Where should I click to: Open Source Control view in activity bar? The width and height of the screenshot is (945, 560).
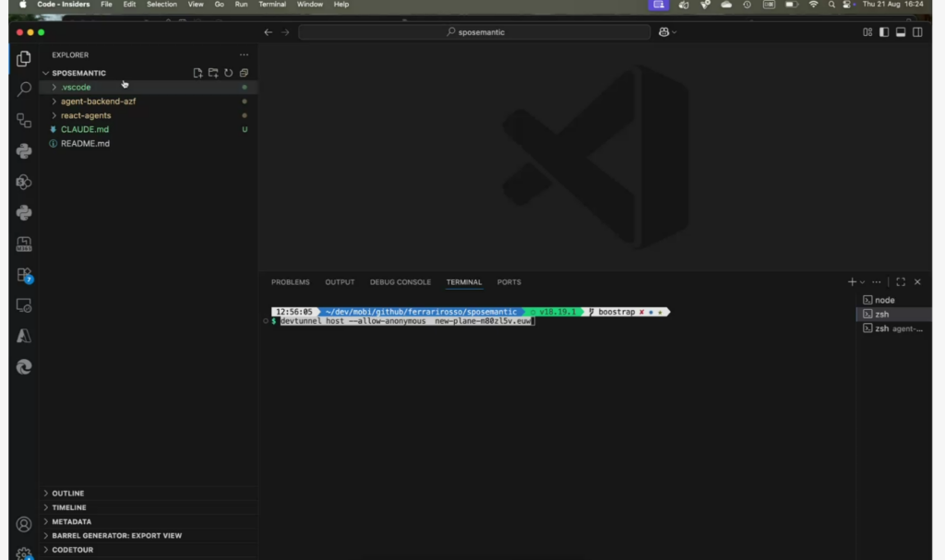click(23, 120)
